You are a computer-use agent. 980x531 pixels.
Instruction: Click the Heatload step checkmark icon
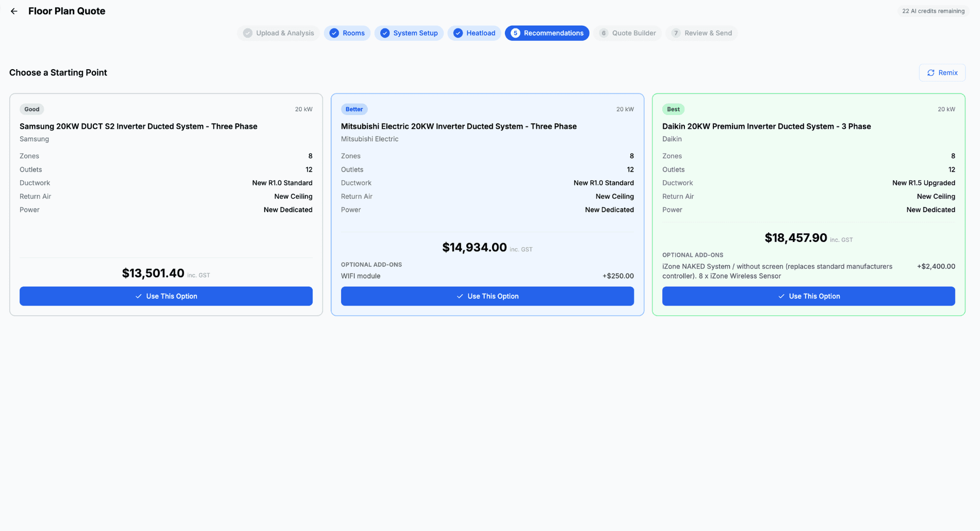(458, 33)
